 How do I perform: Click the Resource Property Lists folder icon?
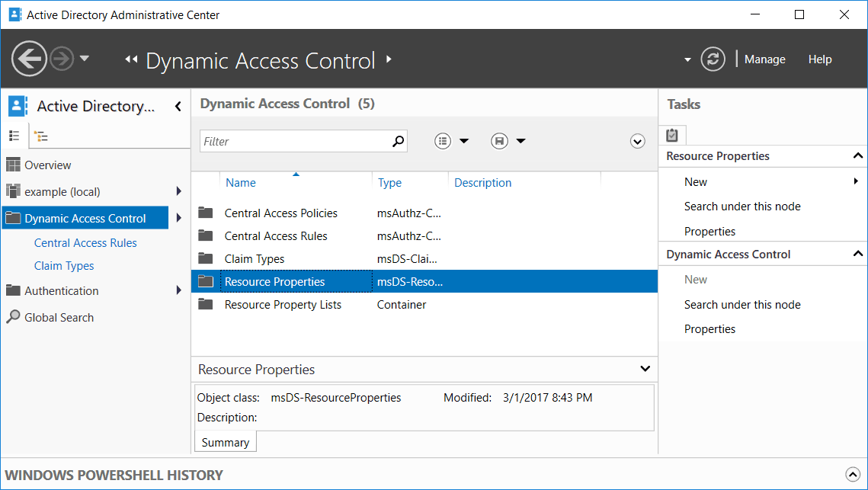[x=206, y=304]
